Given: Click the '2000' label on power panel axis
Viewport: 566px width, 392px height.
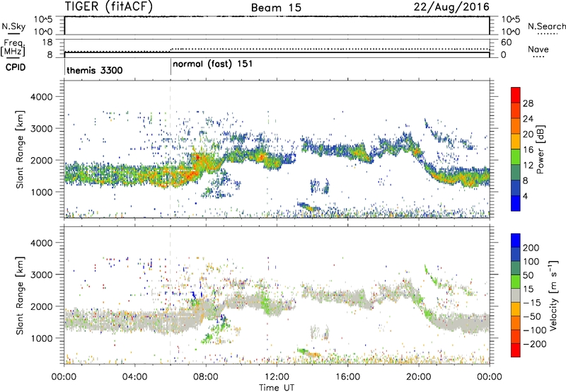Looking at the screenshot, I should [41, 161].
